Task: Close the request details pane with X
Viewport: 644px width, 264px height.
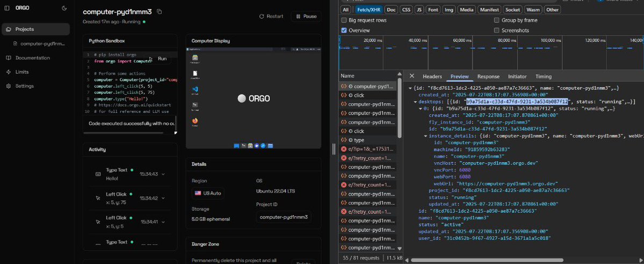Action: tap(412, 76)
